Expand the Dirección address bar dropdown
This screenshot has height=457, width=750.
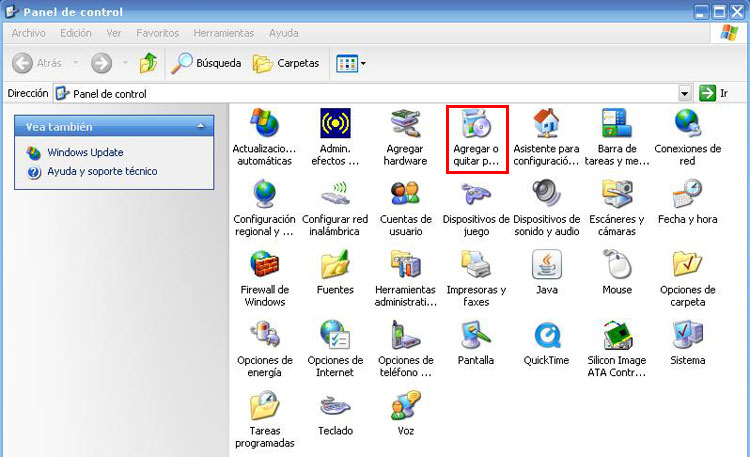[x=685, y=93]
